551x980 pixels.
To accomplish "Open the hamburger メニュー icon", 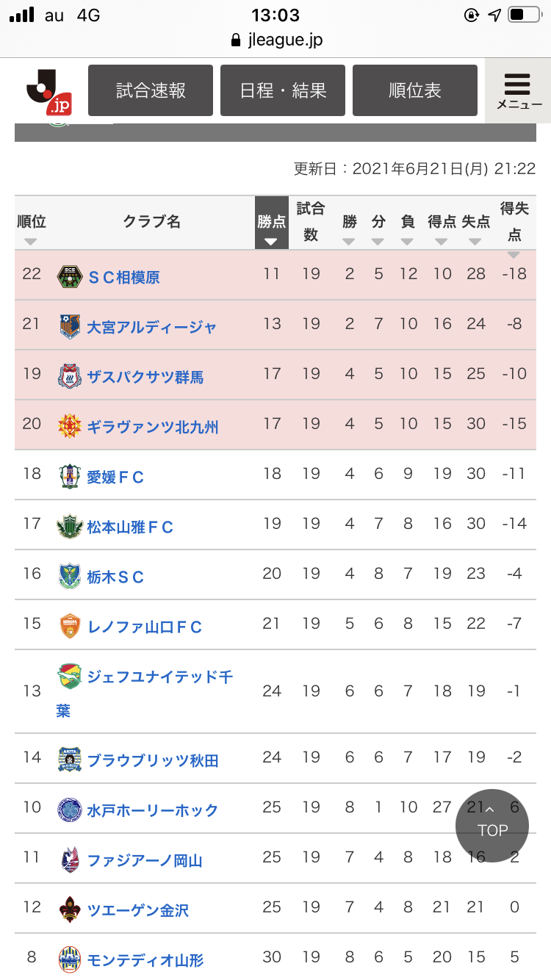I will coord(518,90).
